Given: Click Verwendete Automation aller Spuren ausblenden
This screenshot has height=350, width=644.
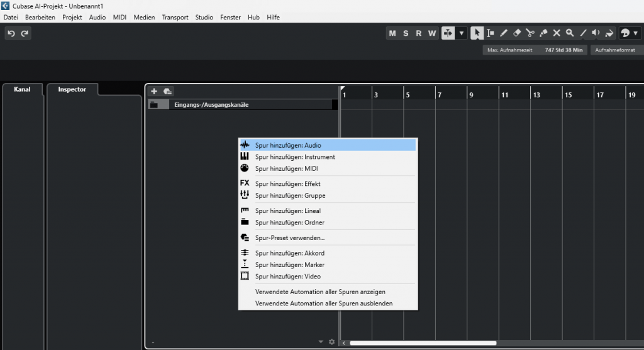Looking at the screenshot, I should click(328, 304).
